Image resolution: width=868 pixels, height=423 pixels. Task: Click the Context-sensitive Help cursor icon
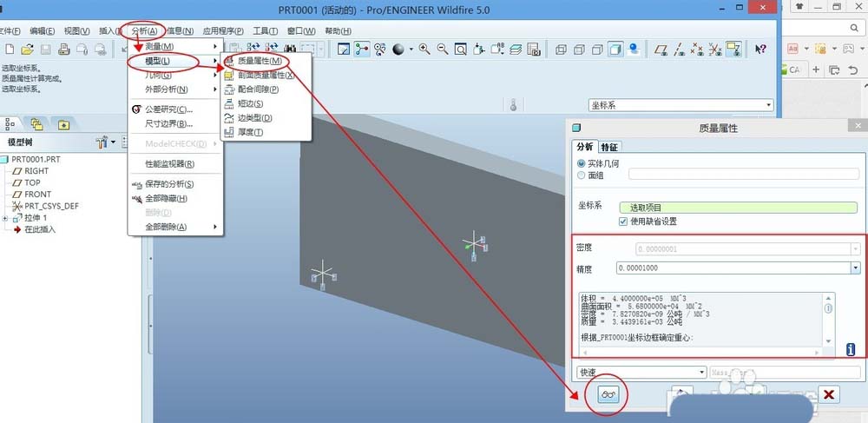tap(761, 50)
